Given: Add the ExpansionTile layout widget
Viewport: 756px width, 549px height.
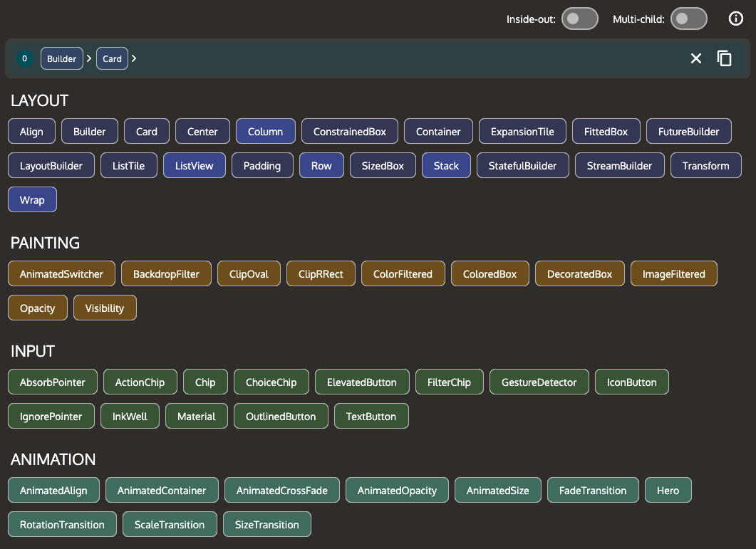Looking at the screenshot, I should click(x=522, y=132).
